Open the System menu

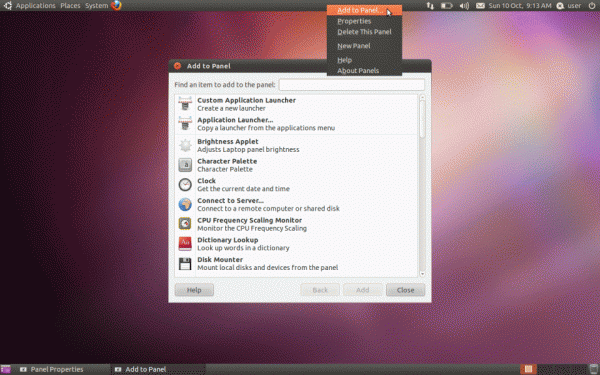[x=96, y=6]
